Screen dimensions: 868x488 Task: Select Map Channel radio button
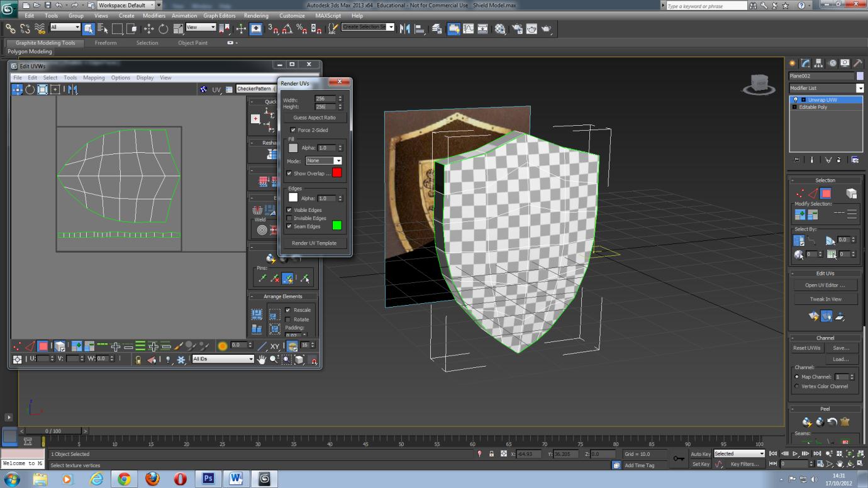[x=797, y=377]
